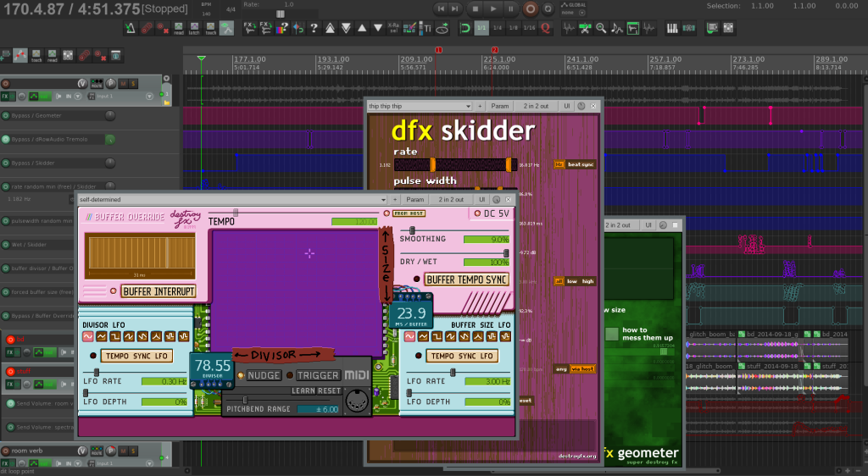868x476 pixels.
Task: Click the NUDGE MIDI mode button
Action: 264,375
